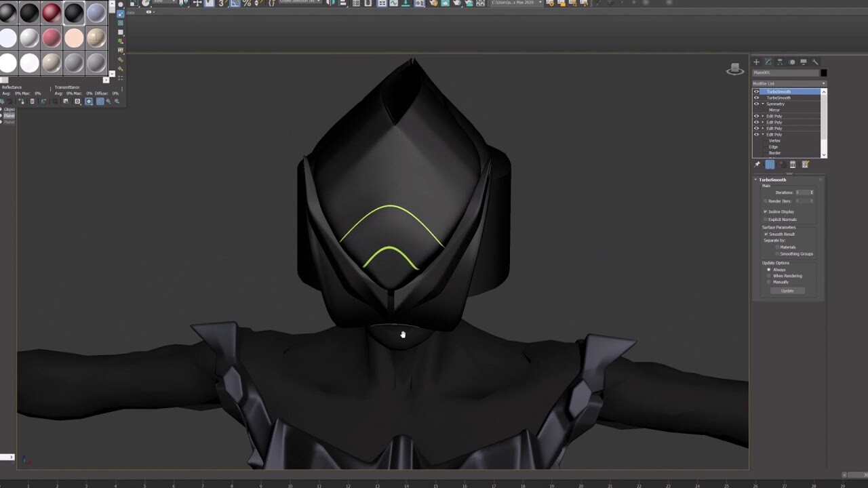Enable the Explicit Normals checkbox
Screen dimensions: 868x488
[766, 220]
